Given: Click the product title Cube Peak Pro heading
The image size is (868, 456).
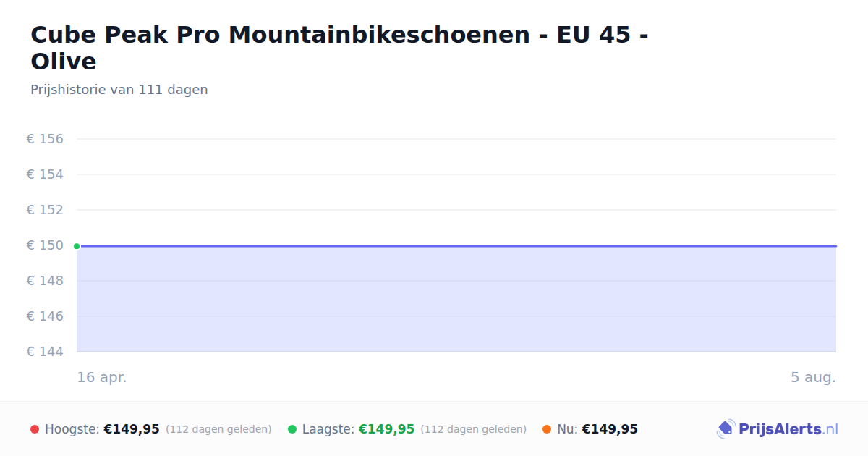Looking at the screenshot, I should tap(339, 48).
